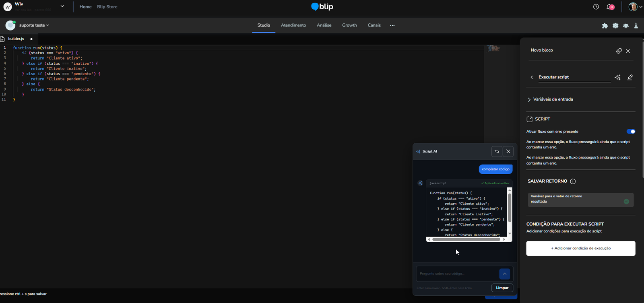This screenshot has width=644, height=303.
Task: Click the Wiv workspace logo
Action: point(7,7)
